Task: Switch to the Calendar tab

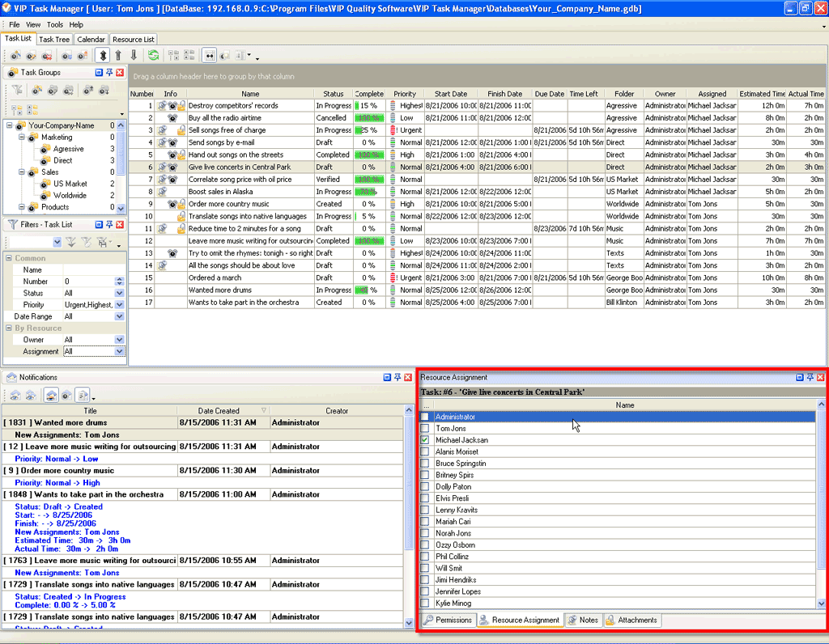Action: 91,39
